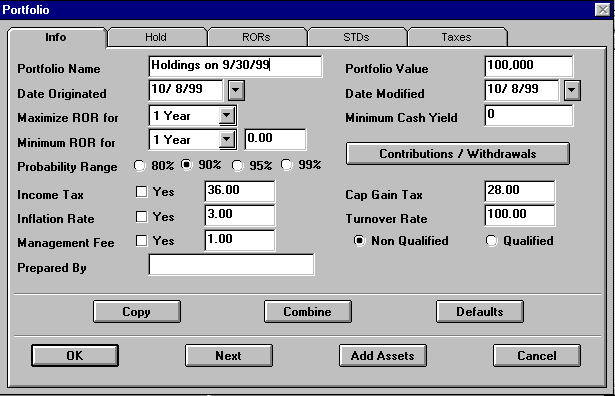Open the Date Originated dropdown arrow

coord(236,90)
